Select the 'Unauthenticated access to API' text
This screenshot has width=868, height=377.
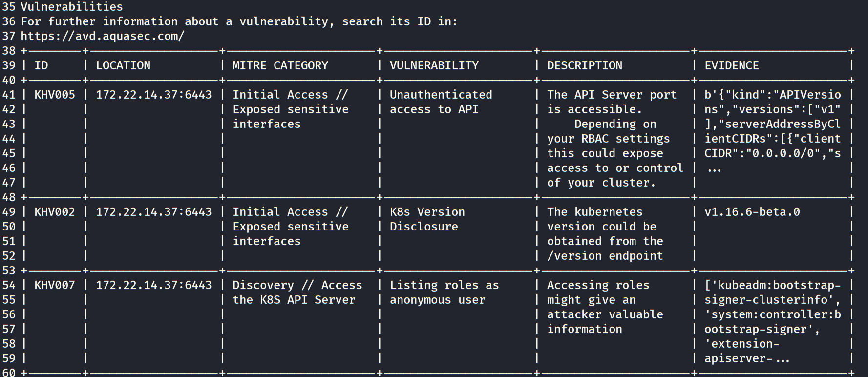point(441,102)
